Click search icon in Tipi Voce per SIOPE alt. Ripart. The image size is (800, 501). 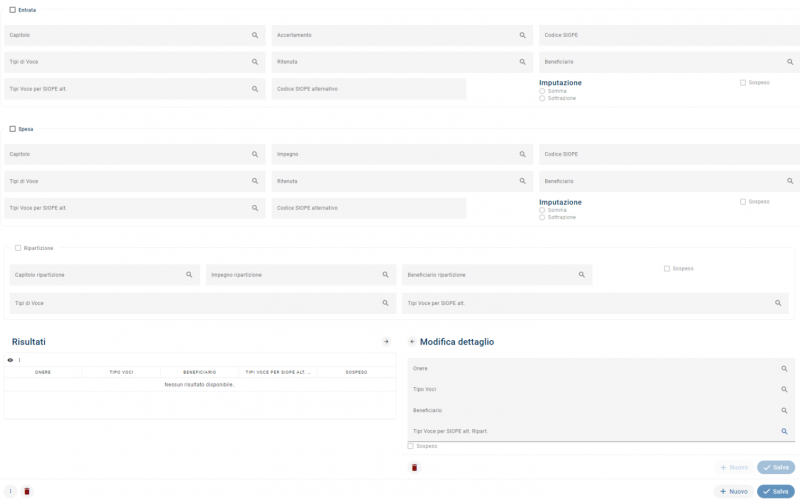tap(784, 431)
